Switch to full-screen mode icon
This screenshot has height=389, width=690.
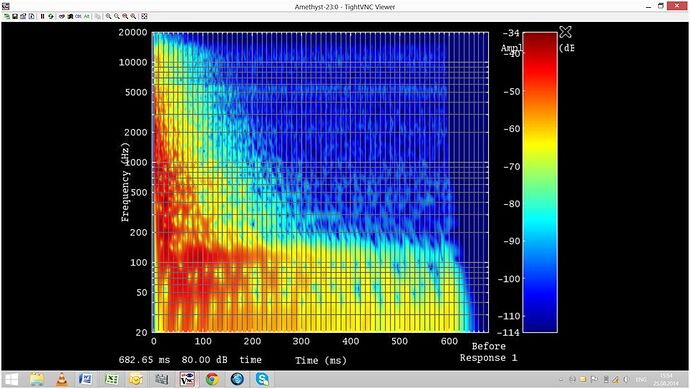[x=144, y=16]
